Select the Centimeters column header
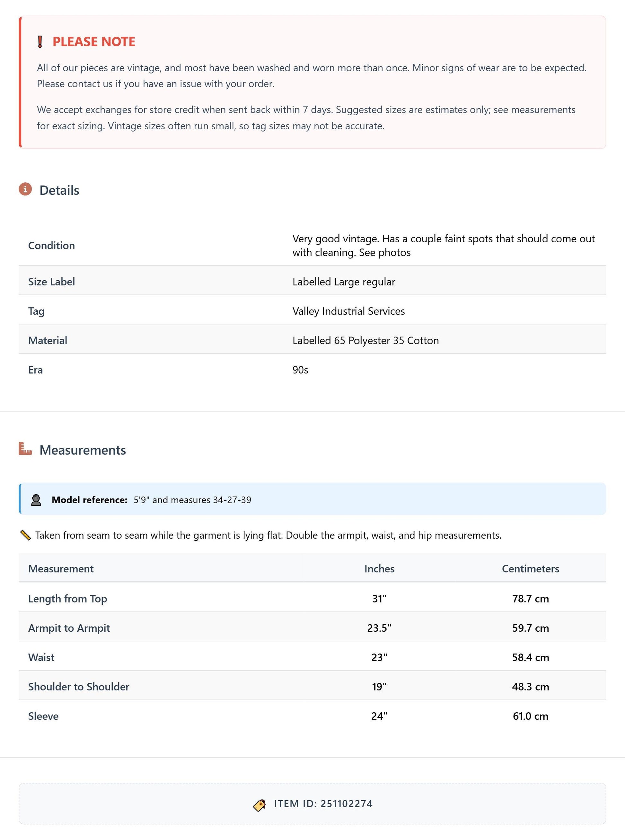The width and height of the screenshot is (625, 840). coord(531,568)
